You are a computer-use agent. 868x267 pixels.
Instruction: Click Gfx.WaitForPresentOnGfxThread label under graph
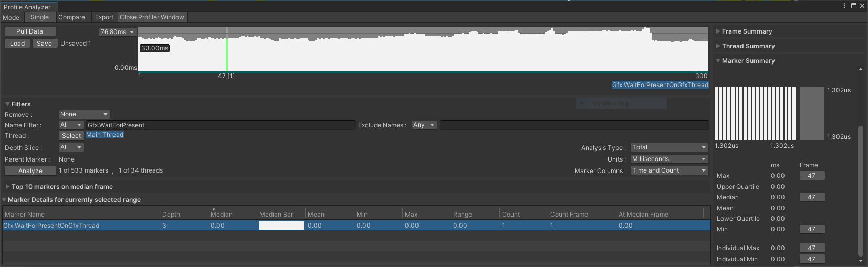point(660,85)
